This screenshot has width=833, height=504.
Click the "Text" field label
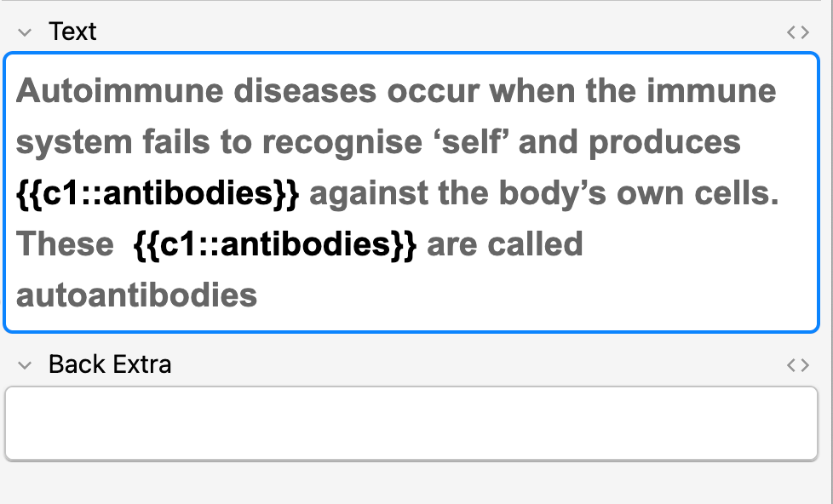pos(72,32)
